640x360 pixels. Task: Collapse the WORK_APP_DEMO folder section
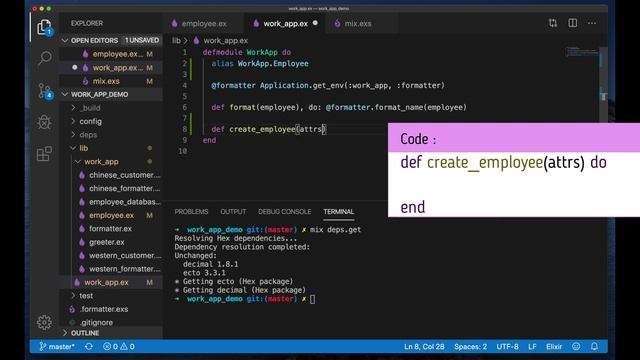111,94
